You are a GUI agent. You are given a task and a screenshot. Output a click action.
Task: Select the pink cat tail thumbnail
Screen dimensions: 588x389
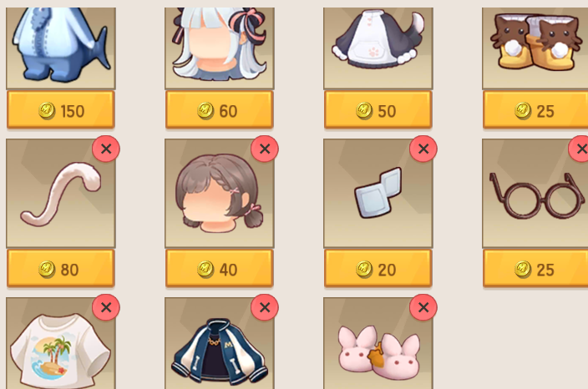61,194
